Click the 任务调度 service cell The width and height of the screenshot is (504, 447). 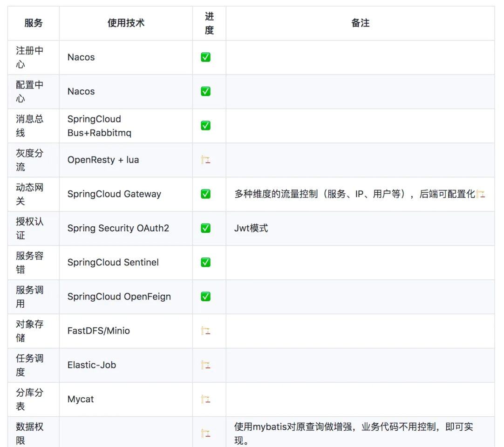34,365
